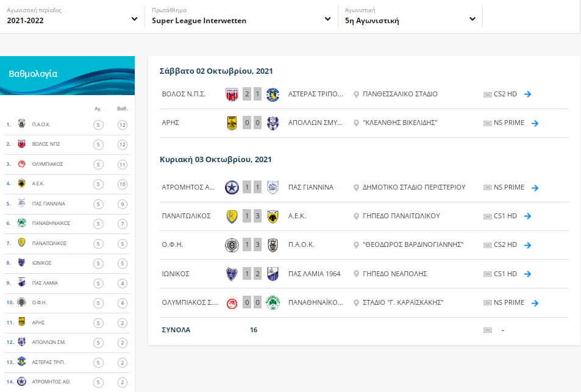Click the ΑΤΡΟΜΗΤΟΣ crest in fixtures
Image resolution: width=581 pixels, height=392 pixels.
pyautogui.click(x=232, y=188)
